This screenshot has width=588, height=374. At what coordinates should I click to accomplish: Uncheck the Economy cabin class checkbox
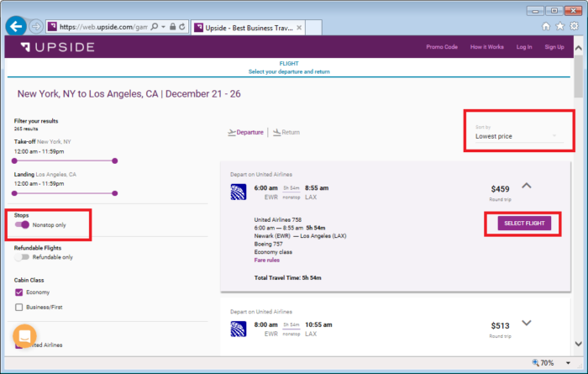pyautogui.click(x=18, y=292)
